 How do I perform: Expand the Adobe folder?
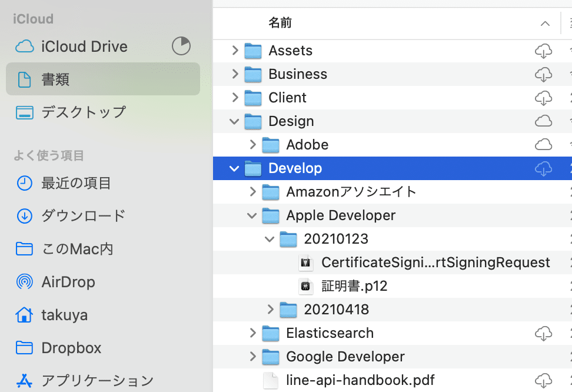point(253,145)
